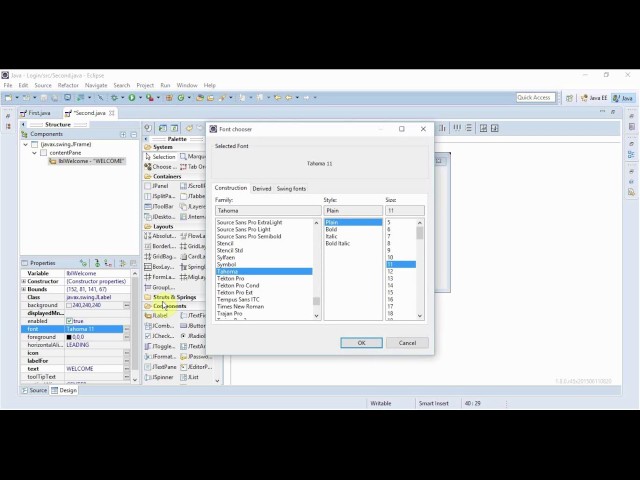Pick JSpinner component from palette
Image resolution: width=640 pixels, height=480 pixels.
(159, 377)
